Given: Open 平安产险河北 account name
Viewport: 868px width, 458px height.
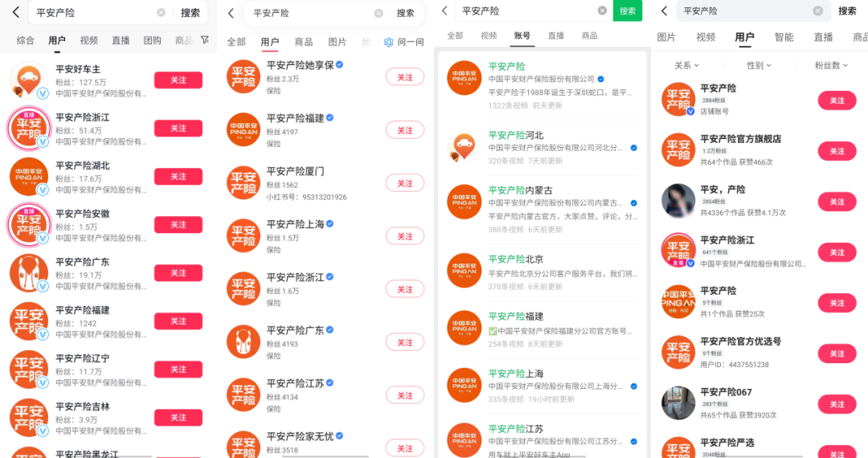Looking at the screenshot, I should tap(516, 135).
